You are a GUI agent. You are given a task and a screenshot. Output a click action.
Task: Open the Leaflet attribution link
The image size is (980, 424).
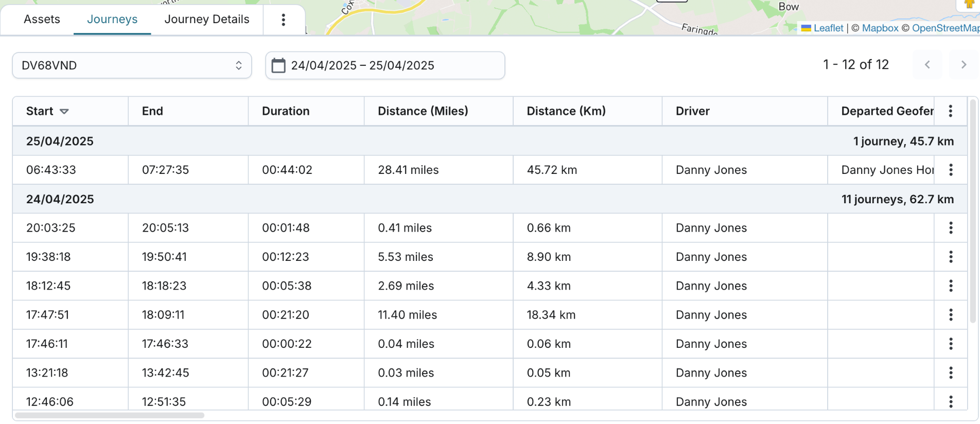click(x=828, y=28)
